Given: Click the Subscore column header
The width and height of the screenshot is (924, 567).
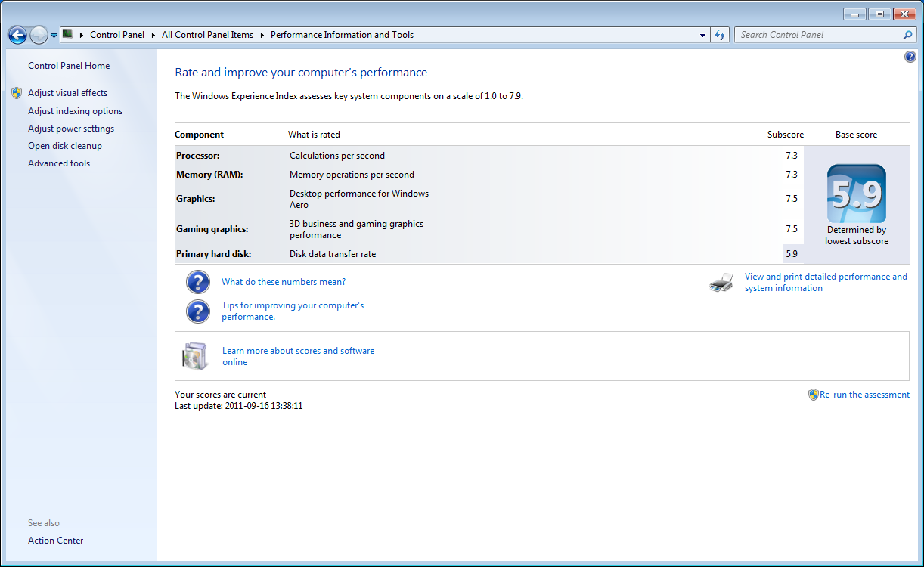Looking at the screenshot, I should 786,135.
